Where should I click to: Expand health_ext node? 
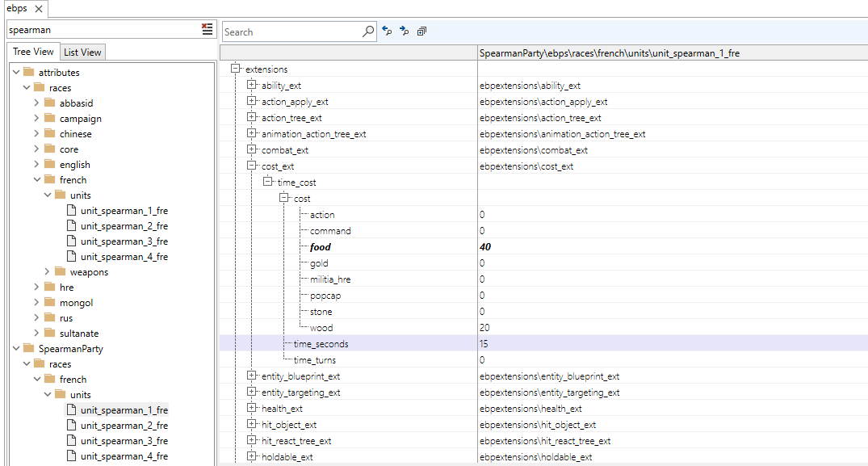click(252, 407)
